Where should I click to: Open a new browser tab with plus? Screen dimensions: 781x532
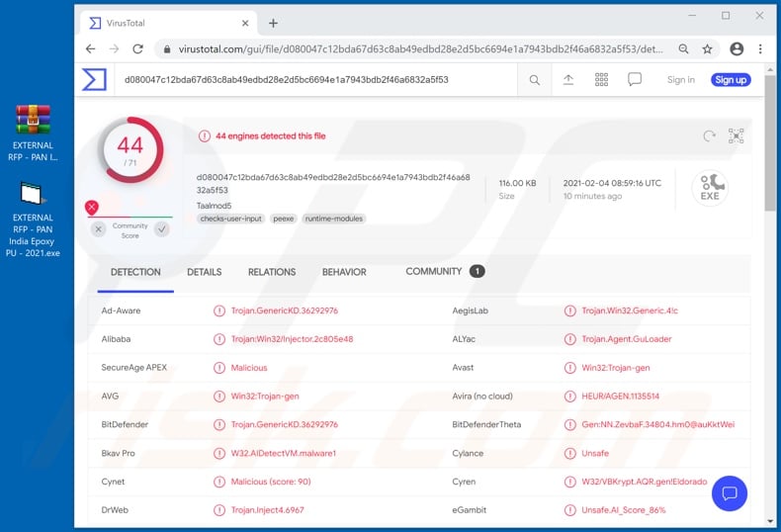[x=273, y=23]
